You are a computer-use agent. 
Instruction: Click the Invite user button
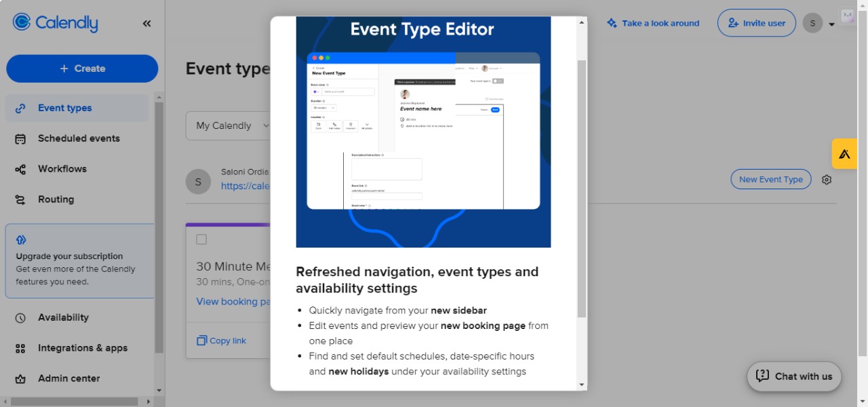point(756,22)
